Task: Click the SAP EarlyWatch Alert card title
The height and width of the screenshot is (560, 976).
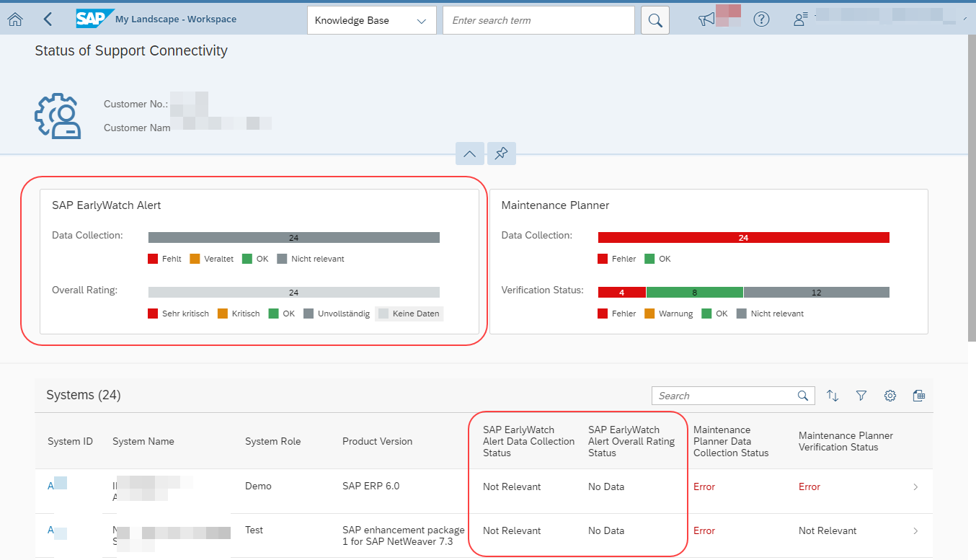Action: tap(107, 205)
